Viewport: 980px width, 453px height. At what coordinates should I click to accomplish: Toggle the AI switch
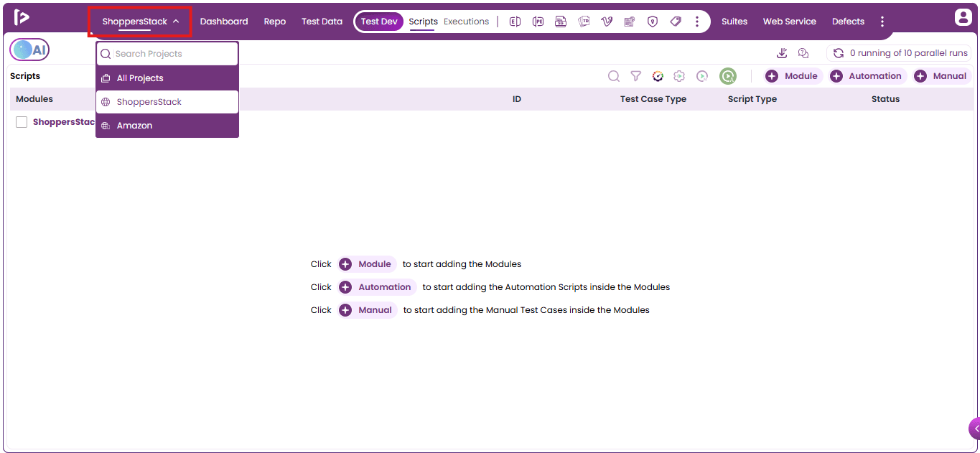(29, 50)
